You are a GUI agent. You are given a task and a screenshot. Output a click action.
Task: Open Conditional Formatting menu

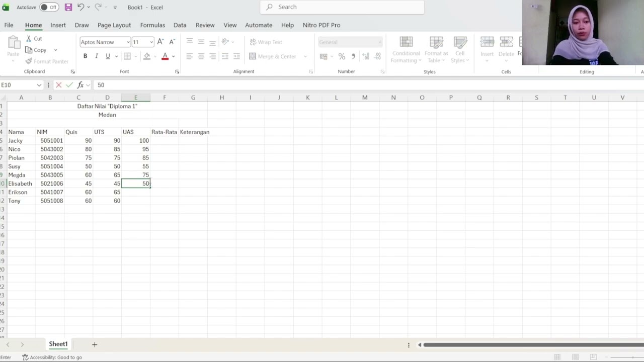coord(406,50)
